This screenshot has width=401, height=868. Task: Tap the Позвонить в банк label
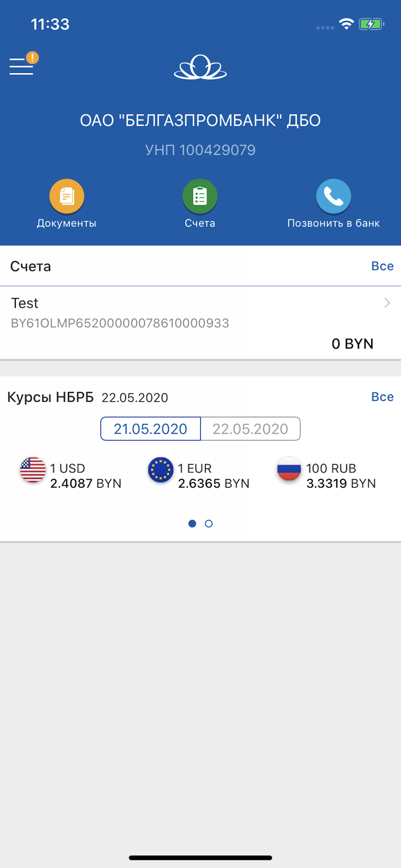tap(333, 223)
